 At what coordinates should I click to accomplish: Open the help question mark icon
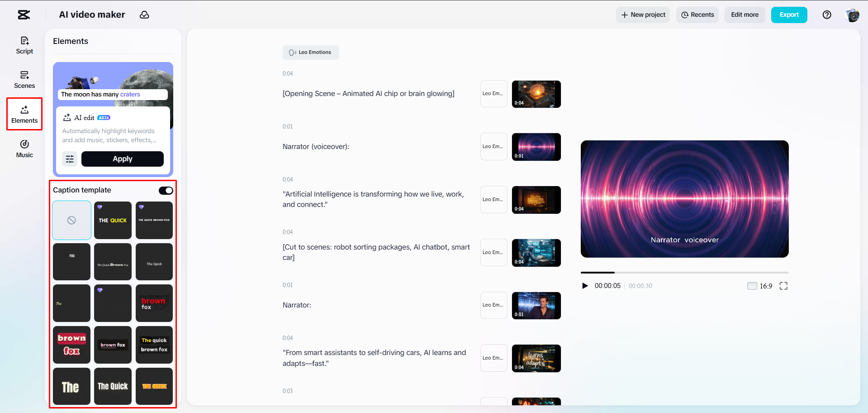[827, 15]
